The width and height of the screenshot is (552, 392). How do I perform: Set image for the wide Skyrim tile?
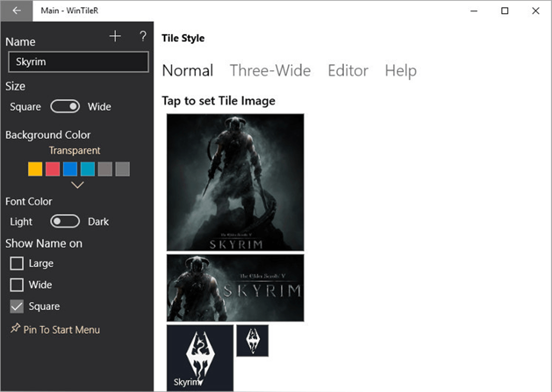point(235,288)
